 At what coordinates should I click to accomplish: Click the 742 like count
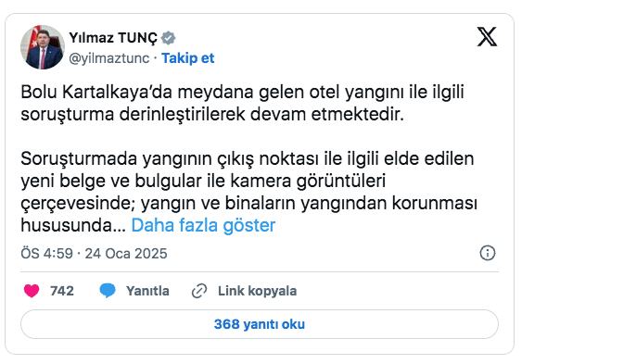[61, 291]
